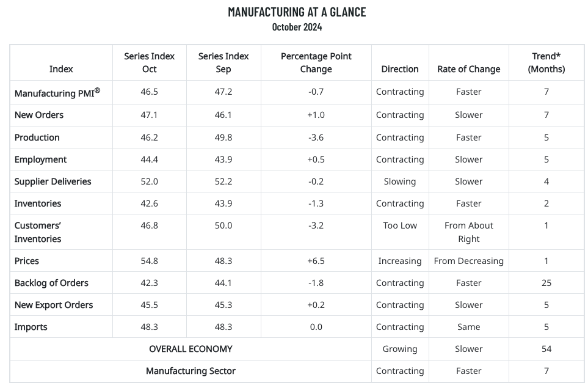This screenshot has height=388, width=588.
Task: Click the Production October value 46.2
Action: [149, 137]
